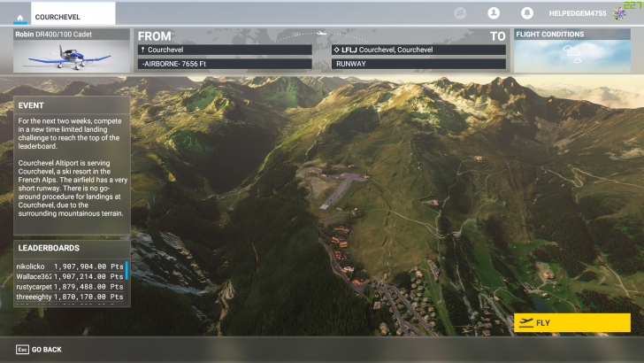This screenshot has height=363, width=644.
Task: Click the leaderboard blue scrollbar
Action: [x=126, y=271]
